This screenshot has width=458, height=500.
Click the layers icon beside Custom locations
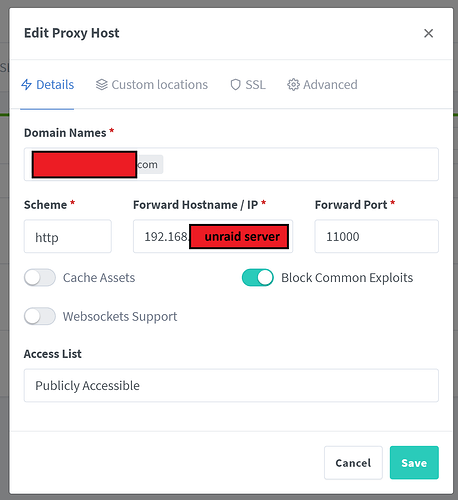pos(102,85)
